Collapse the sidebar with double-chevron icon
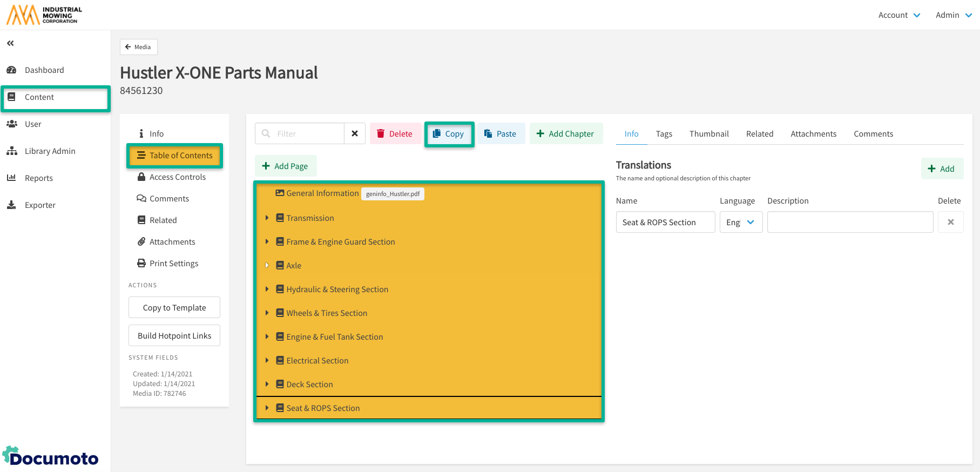 click(x=10, y=43)
